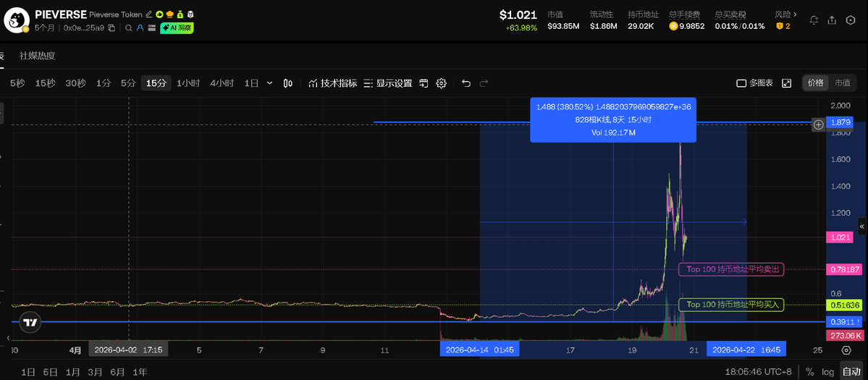Screen dimensions: 868x380
Task: Click the plus crosshair button on price axis
Action: point(818,124)
